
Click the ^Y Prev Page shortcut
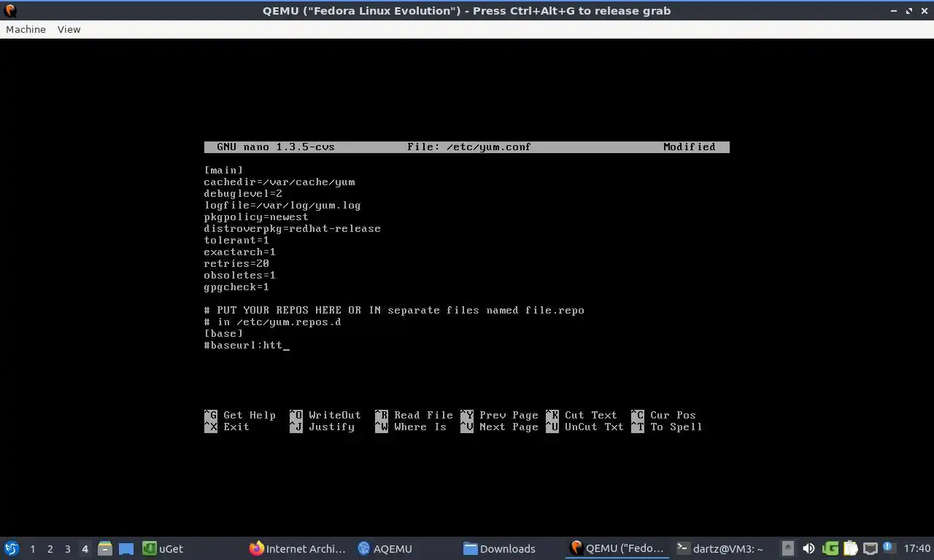(499, 415)
